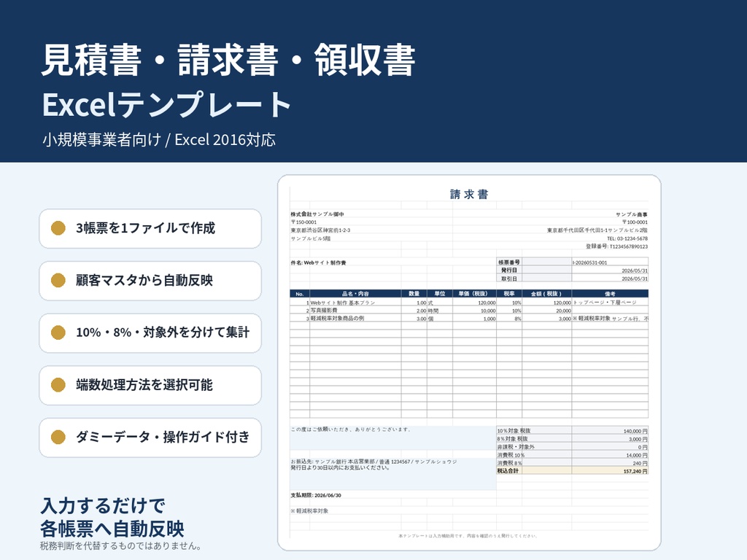Click the 帳票番号 label cell
The image size is (747, 560).
tap(509, 262)
